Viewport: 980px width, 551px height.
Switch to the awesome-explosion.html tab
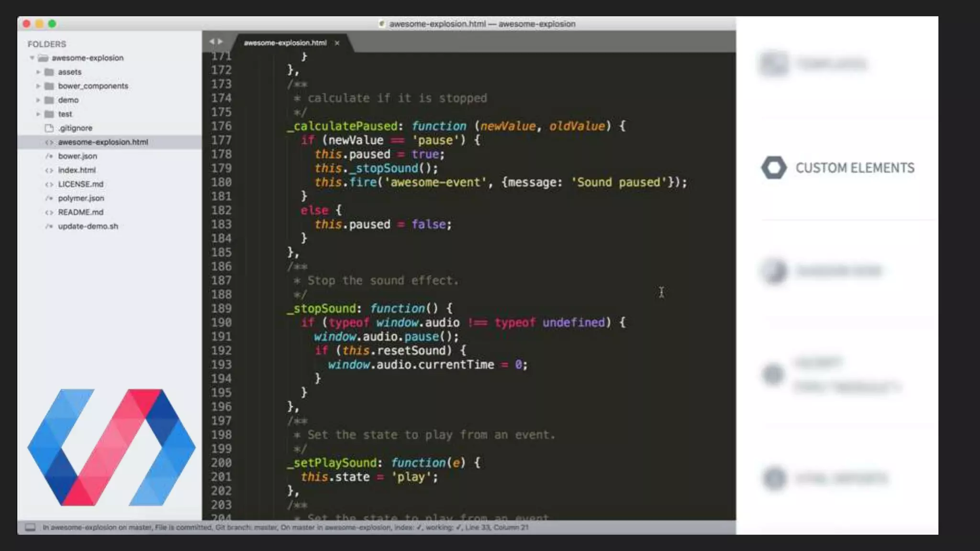click(285, 43)
